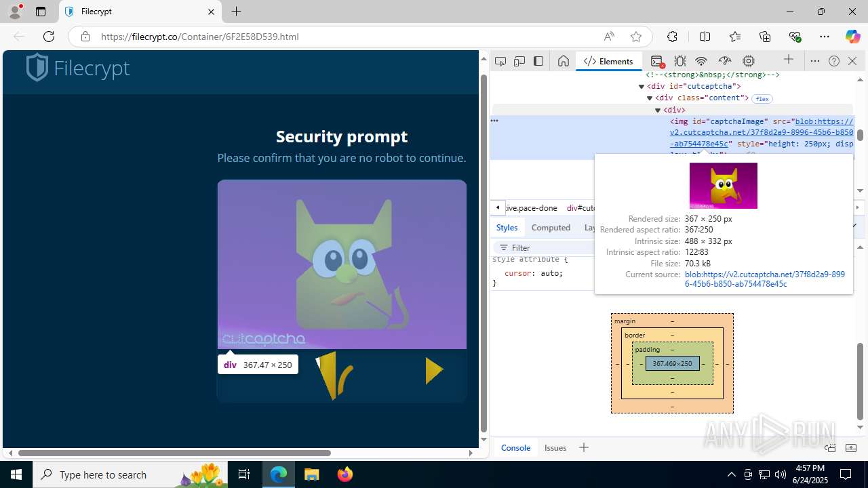
Task: Follow the blob src link in img tag
Action: pos(762,132)
